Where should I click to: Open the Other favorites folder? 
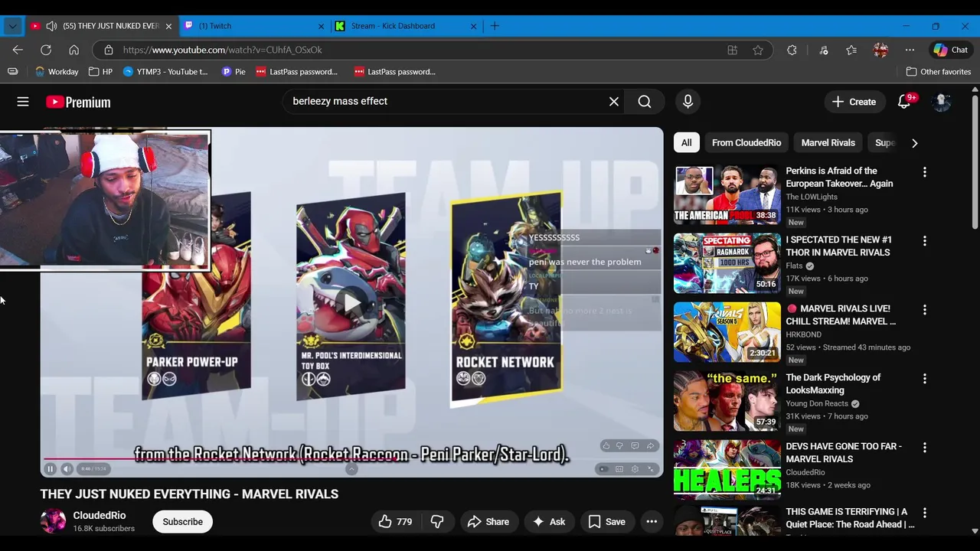pos(938,72)
